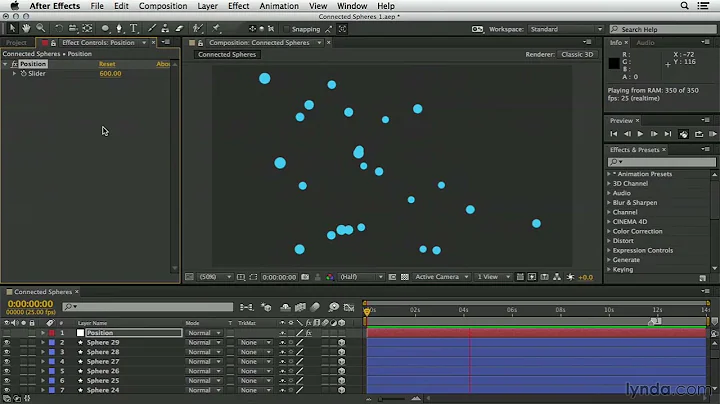Toggle 3D layer switch for Sphere 29
This screenshot has width=720, height=404.
click(x=341, y=342)
